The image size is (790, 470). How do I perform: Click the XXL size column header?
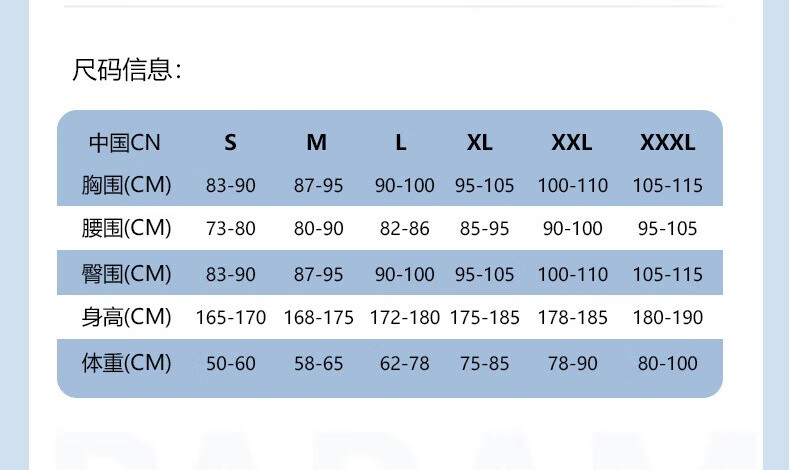click(x=572, y=142)
